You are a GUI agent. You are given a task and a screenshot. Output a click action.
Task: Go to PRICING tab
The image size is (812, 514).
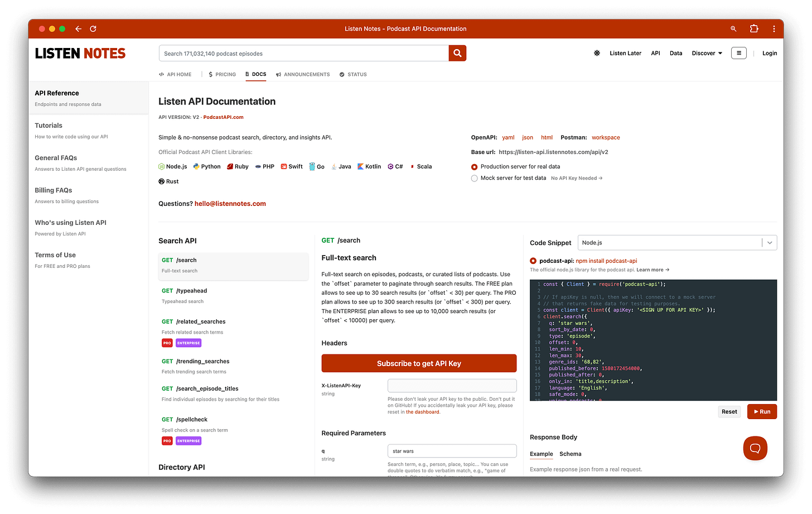click(x=222, y=74)
